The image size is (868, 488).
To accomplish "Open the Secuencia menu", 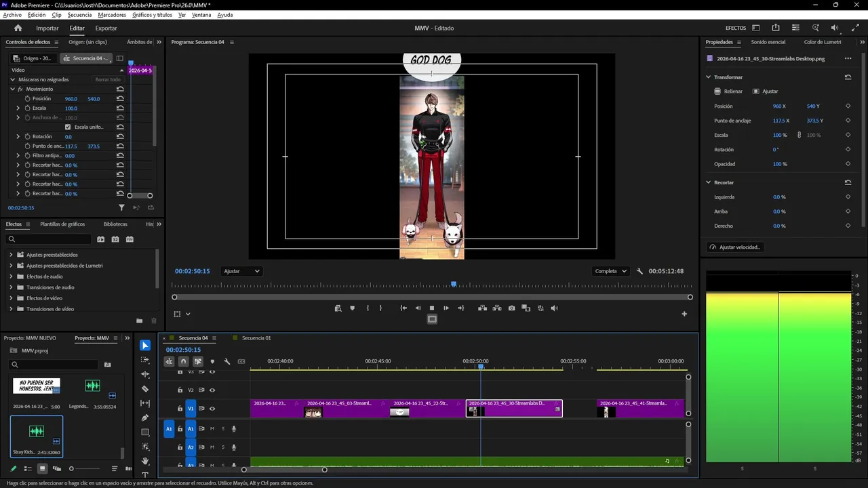I will click(79, 15).
